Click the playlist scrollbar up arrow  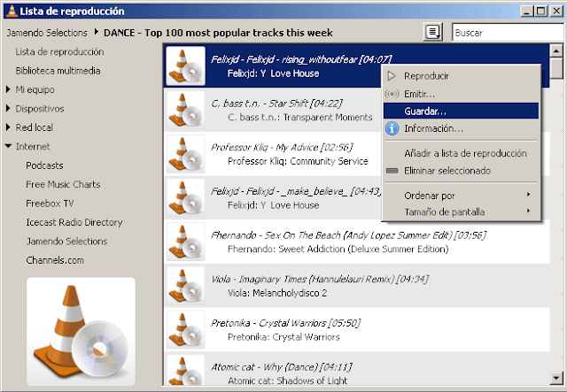pyautogui.click(x=555, y=51)
